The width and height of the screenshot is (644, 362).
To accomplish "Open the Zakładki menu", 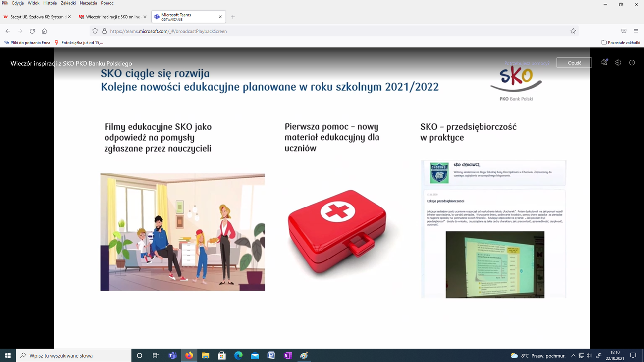I will 68,3.
